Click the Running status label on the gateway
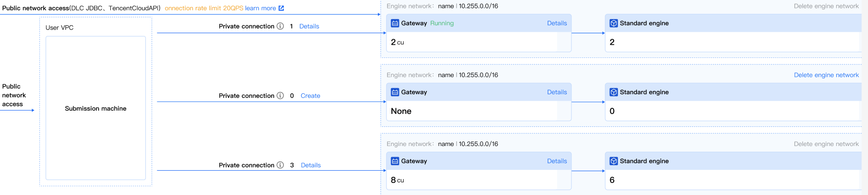This screenshot has width=868, height=195. [x=442, y=23]
